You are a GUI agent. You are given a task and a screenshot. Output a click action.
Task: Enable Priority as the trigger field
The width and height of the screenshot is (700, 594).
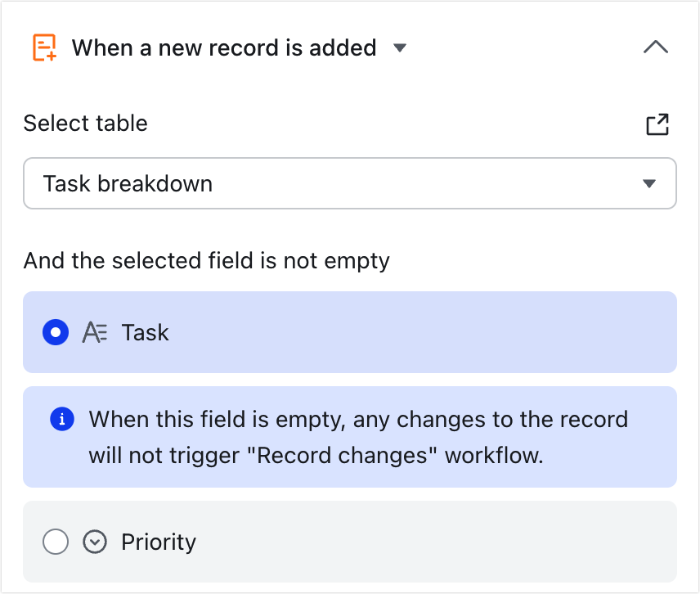[56, 542]
